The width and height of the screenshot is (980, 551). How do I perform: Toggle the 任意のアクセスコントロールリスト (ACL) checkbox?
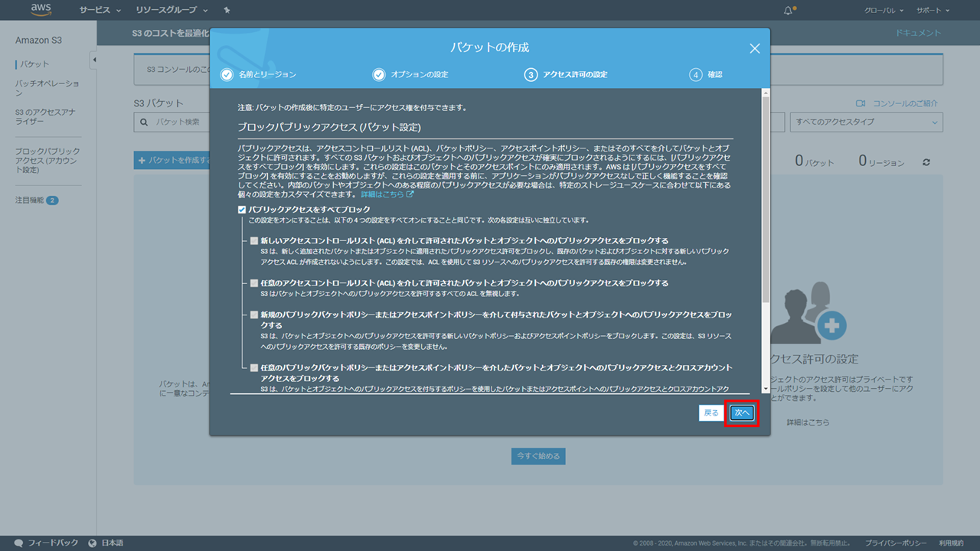tap(254, 283)
